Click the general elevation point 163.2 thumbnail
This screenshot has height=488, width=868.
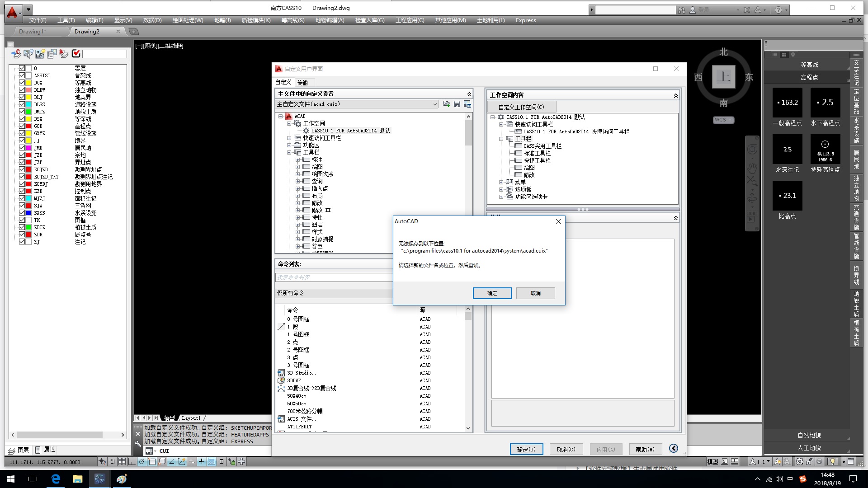(x=787, y=103)
